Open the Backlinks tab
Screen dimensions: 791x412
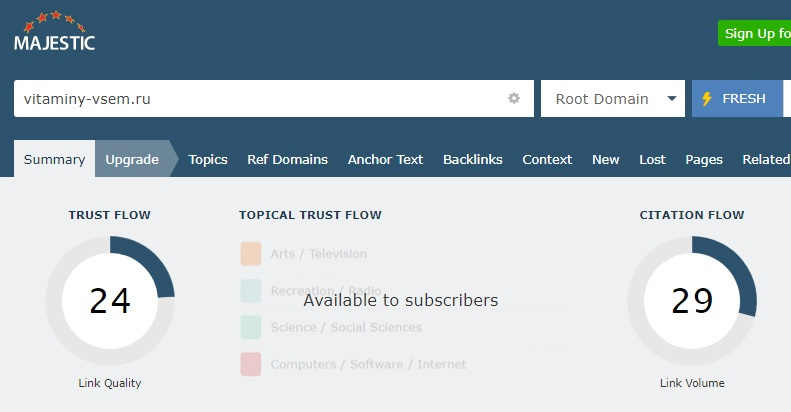click(472, 159)
